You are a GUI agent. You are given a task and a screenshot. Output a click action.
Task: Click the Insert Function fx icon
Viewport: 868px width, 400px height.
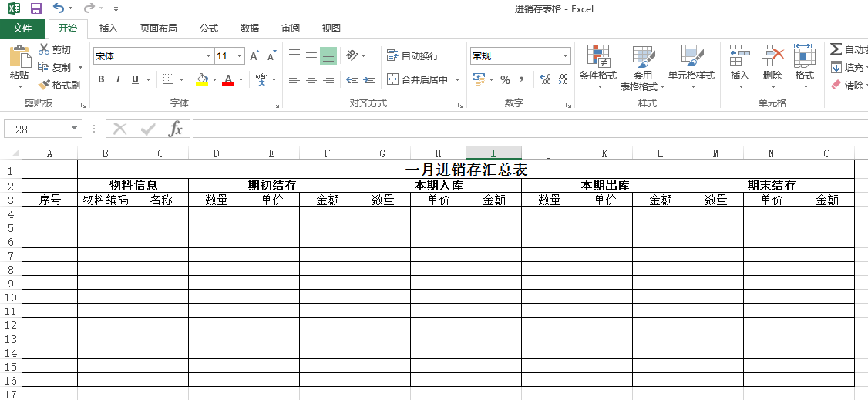176,129
